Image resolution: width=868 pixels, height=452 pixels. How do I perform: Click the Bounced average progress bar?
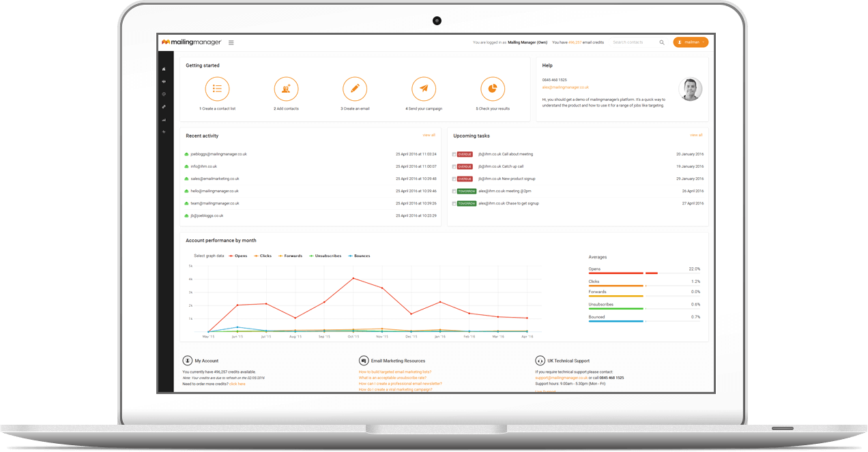644,320
